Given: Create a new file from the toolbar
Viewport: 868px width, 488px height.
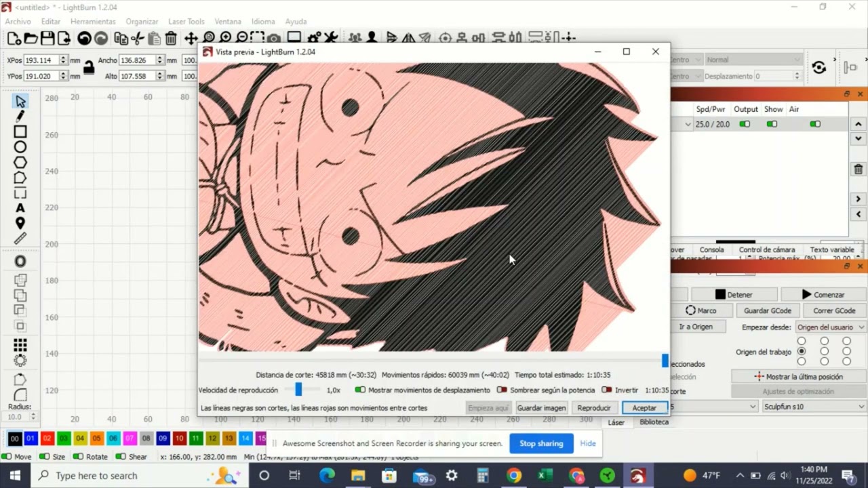Looking at the screenshot, I should point(14,39).
